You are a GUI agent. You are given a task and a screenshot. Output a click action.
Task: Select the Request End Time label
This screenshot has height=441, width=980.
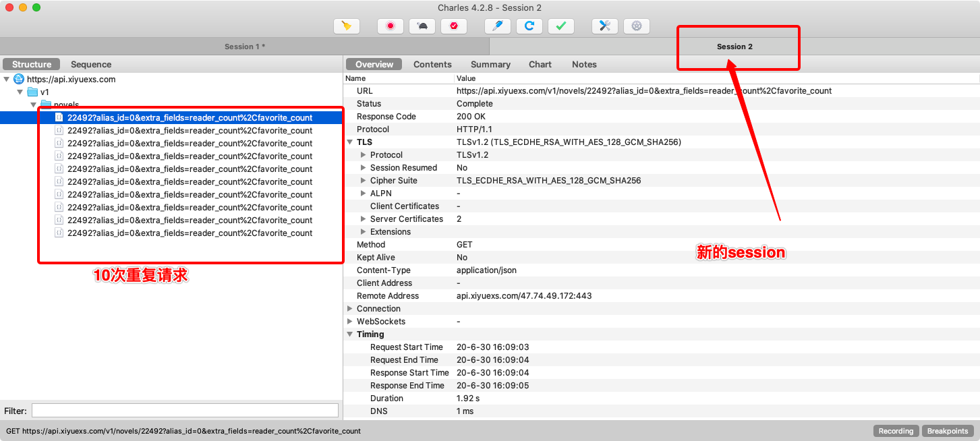404,360
